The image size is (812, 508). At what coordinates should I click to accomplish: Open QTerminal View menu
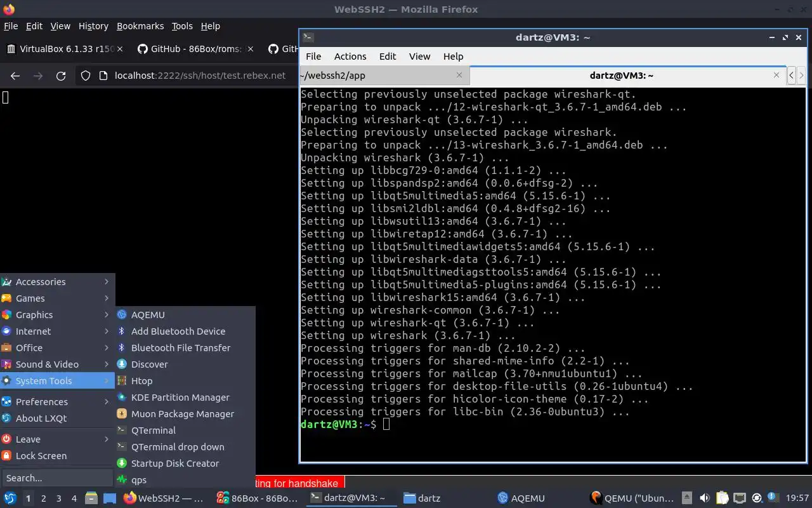click(419, 57)
